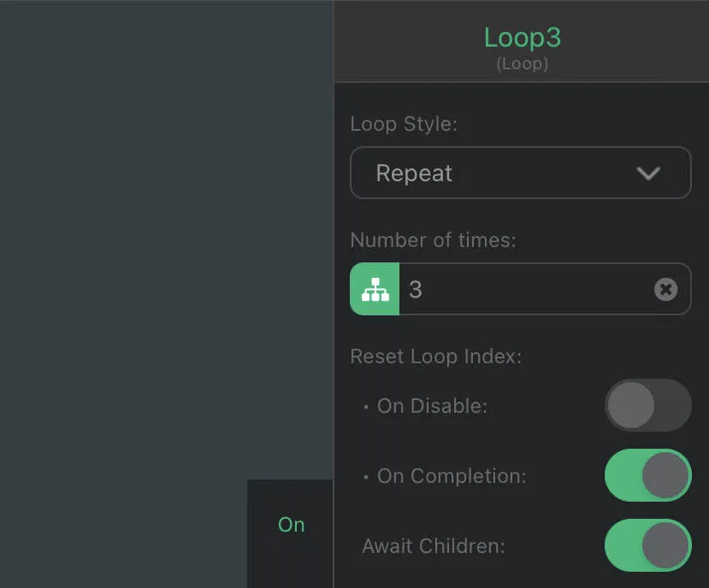This screenshot has width=709, height=588.
Task: Click the On Disable label text
Action: (x=432, y=406)
